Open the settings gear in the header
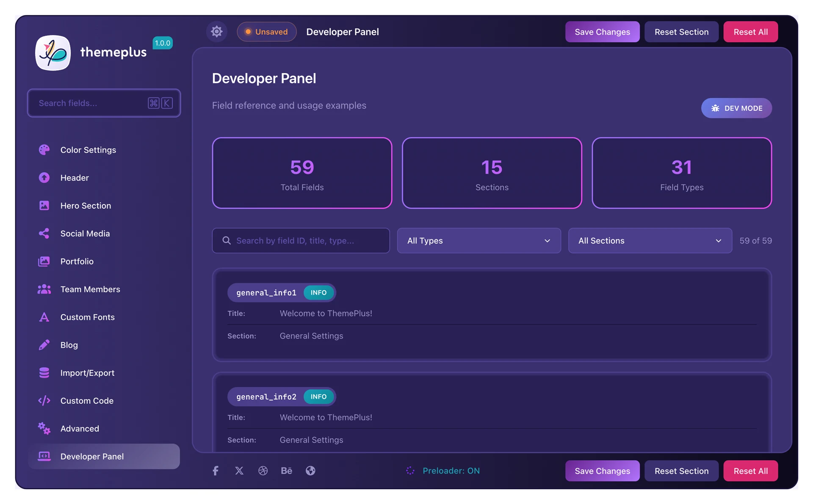 tap(216, 31)
